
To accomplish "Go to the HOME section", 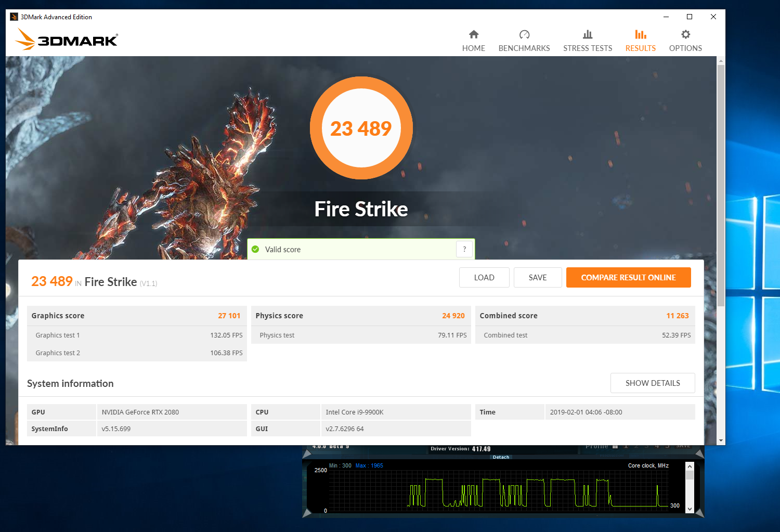I will [473, 41].
